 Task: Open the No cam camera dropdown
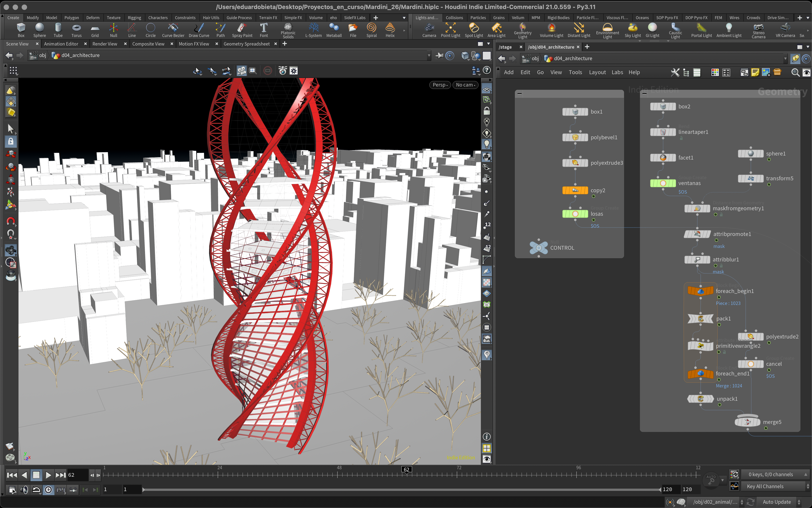pyautogui.click(x=465, y=85)
